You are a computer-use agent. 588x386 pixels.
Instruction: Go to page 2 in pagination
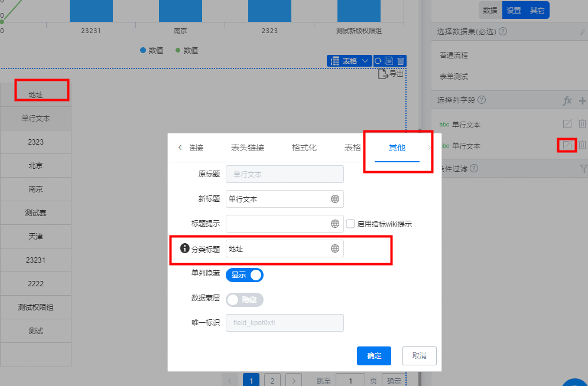[x=272, y=380]
